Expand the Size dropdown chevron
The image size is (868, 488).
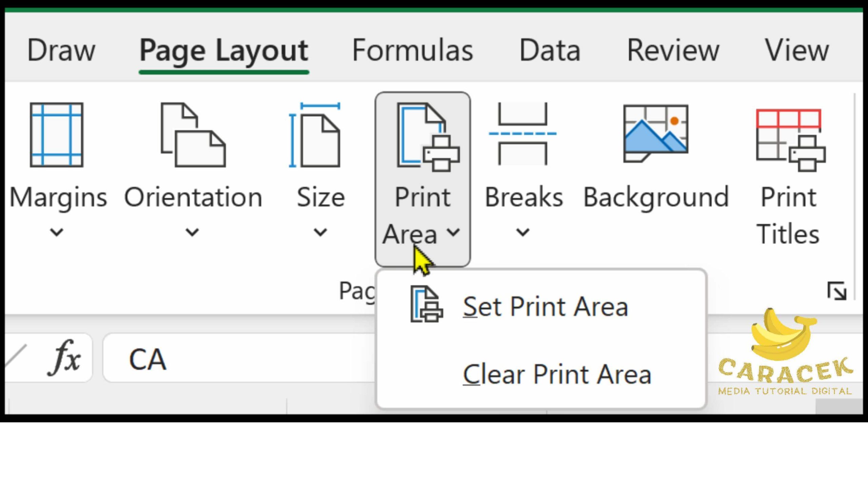(320, 232)
